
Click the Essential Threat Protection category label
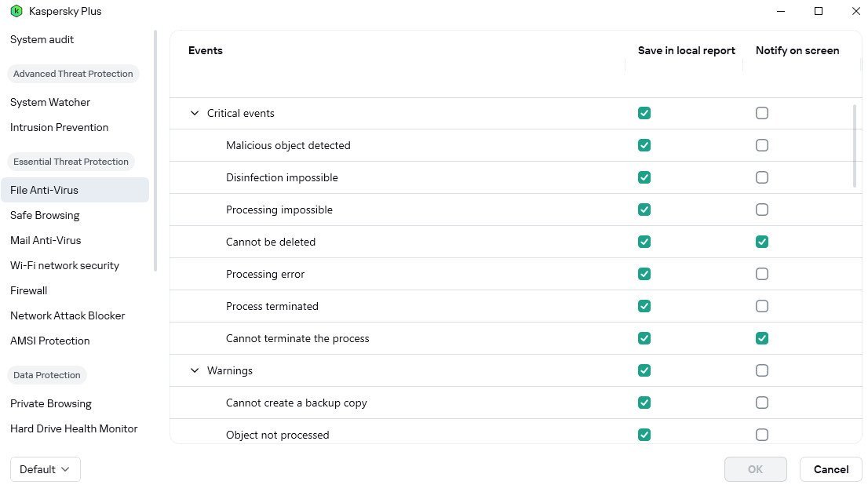(71, 162)
